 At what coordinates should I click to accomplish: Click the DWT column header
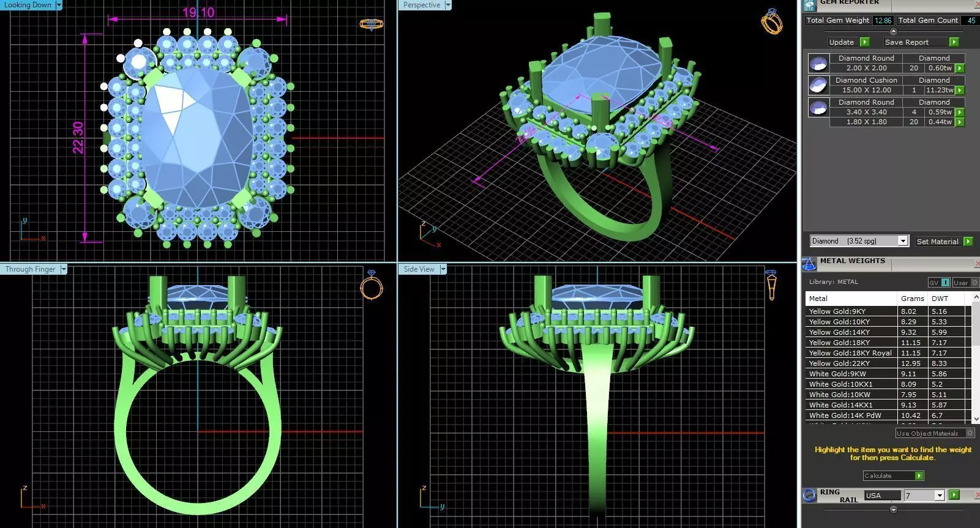pos(946,299)
